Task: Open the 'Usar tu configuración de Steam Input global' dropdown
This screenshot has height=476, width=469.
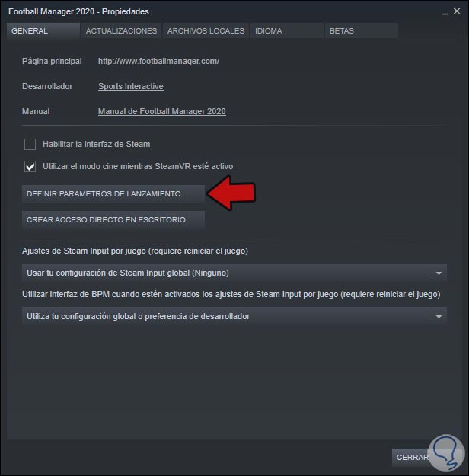Action: click(x=234, y=273)
